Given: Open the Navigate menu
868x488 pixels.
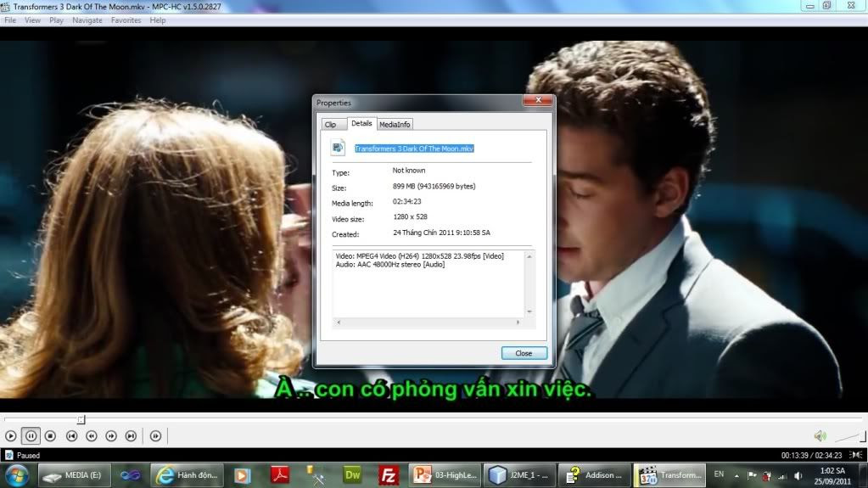Looking at the screenshot, I should click(87, 20).
